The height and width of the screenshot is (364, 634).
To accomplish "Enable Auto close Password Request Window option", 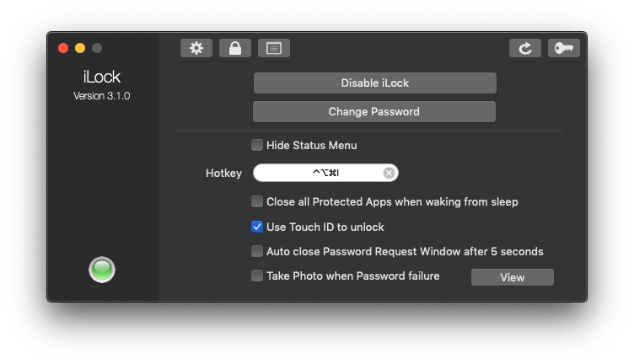I will click(x=257, y=251).
